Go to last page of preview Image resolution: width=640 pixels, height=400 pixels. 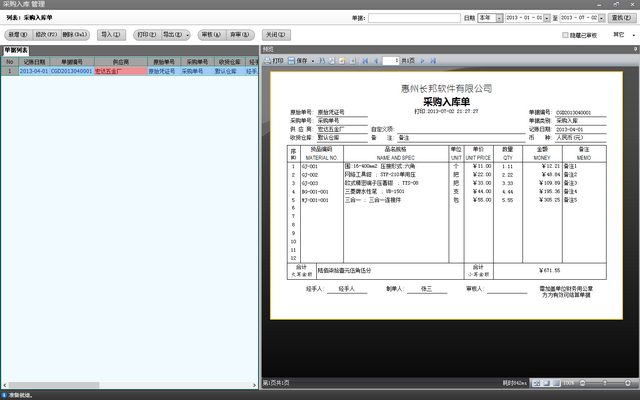click(433, 61)
